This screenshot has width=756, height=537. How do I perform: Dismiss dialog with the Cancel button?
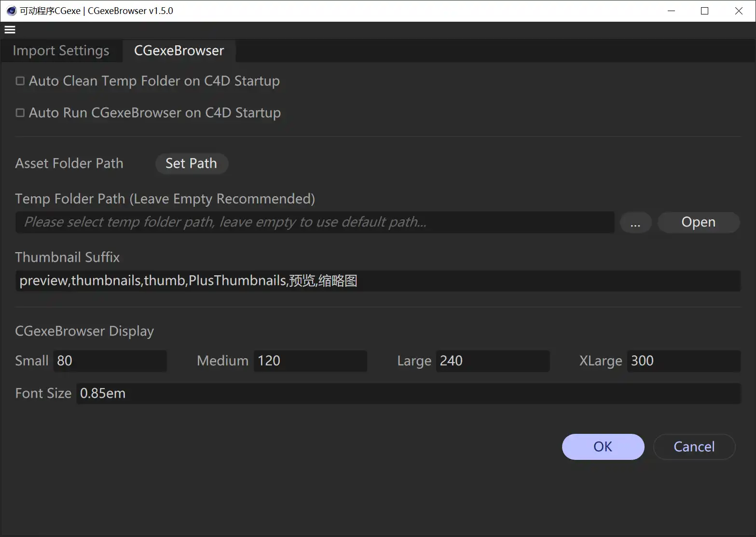point(694,447)
